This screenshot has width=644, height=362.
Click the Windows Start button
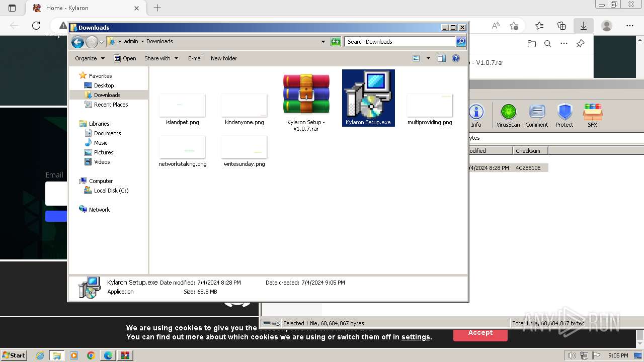(14, 355)
